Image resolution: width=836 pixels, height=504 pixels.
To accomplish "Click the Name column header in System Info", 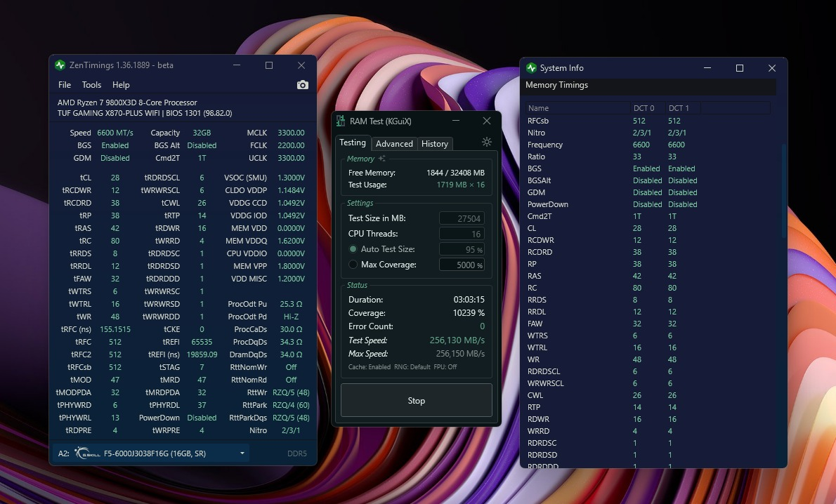I will pyautogui.click(x=578, y=107).
